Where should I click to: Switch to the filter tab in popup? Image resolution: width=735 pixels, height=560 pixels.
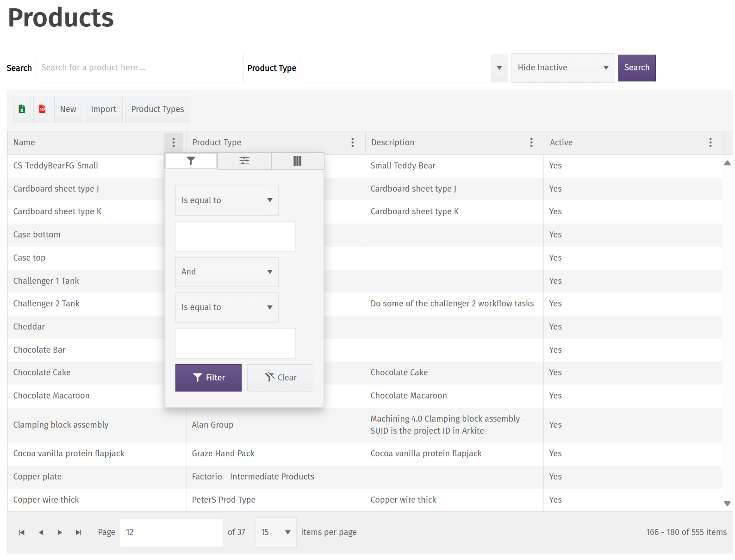click(191, 161)
